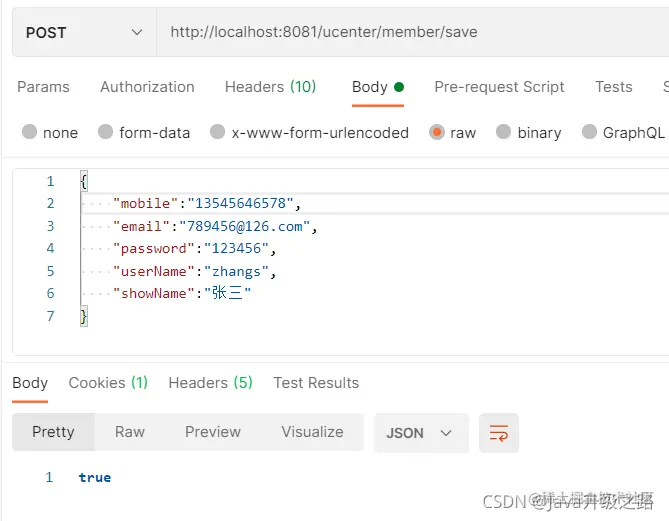
Task: Open the Pre-request Script tab
Action: point(499,87)
